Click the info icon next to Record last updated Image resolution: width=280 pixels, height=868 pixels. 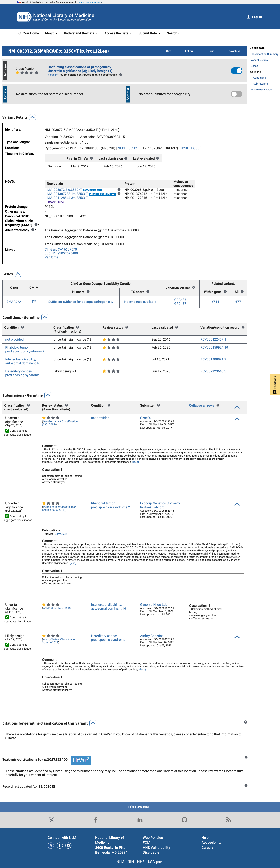point(54,786)
